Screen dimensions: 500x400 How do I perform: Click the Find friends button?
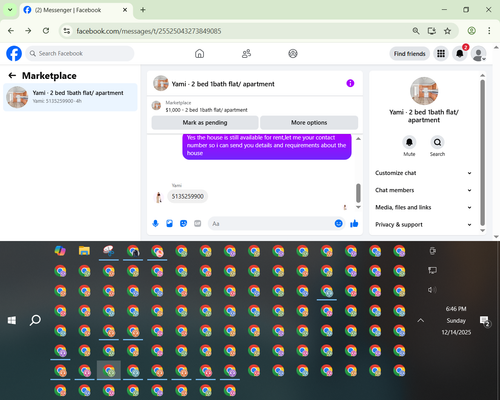pos(410,54)
